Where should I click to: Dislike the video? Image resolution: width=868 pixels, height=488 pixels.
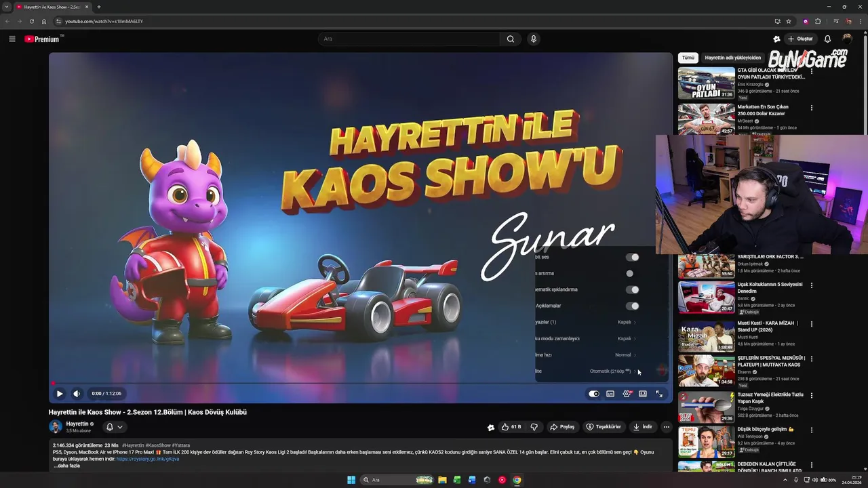(534, 427)
